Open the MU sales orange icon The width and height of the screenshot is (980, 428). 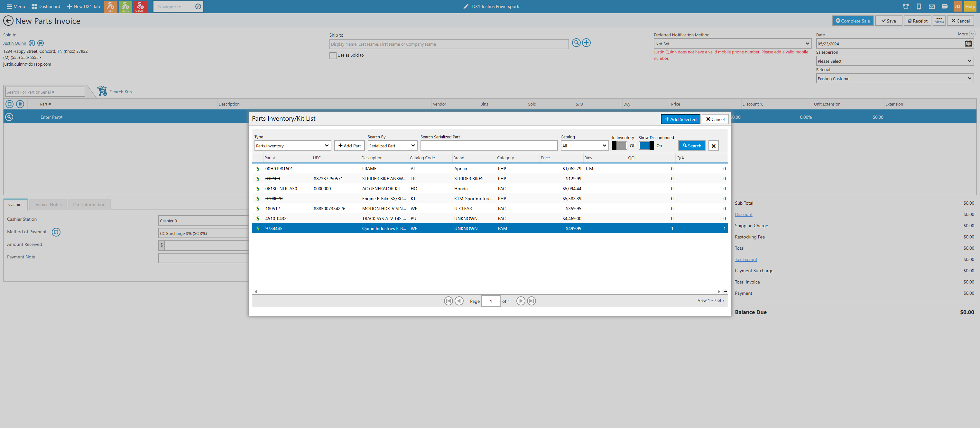(110, 6)
